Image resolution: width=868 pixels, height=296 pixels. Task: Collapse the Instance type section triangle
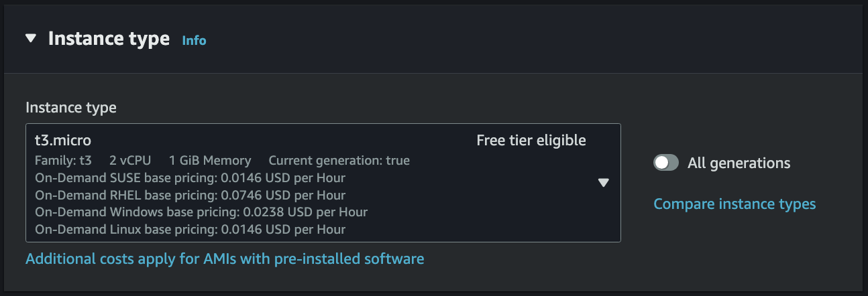pos(30,39)
